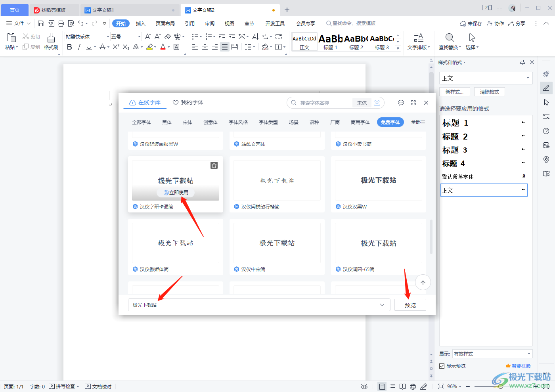Click the 智能排版 link
The image size is (555, 392).
[518, 366]
